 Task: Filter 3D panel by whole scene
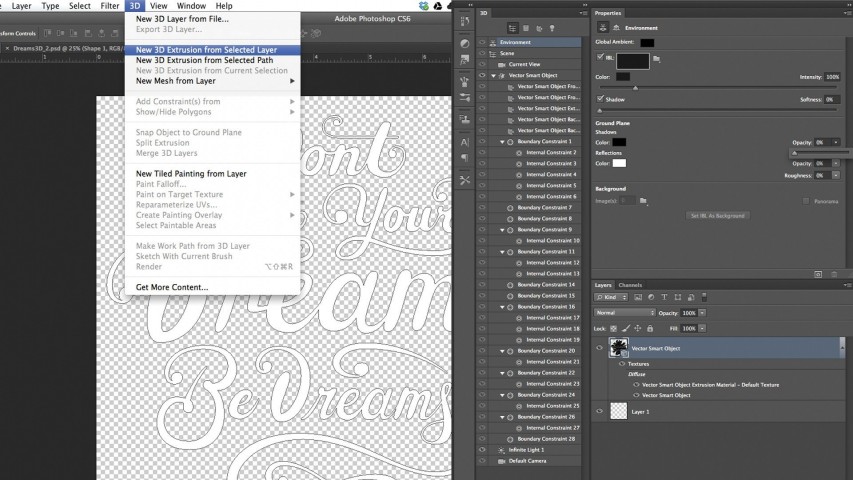(x=512, y=28)
